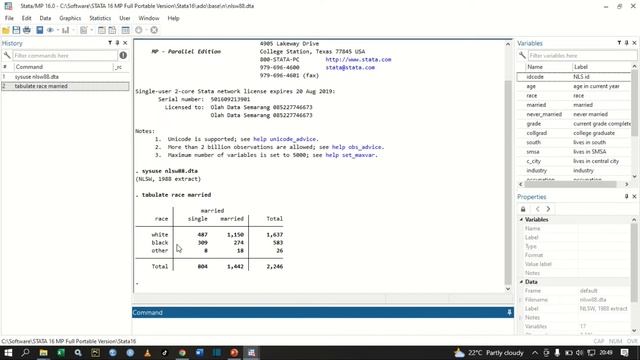Open the Data Editor (Edit) icon
Image resolution: width=640 pixels, height=360 pixels.
pos(102,30)
